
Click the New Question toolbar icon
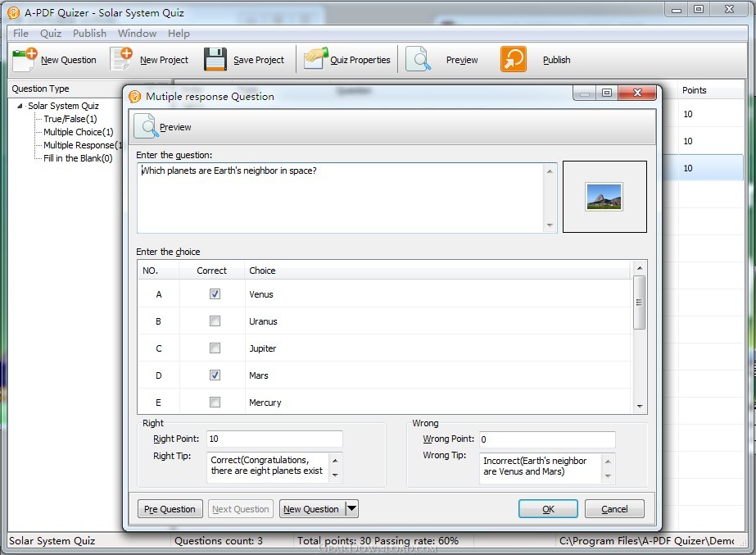[x=24, y=59]
